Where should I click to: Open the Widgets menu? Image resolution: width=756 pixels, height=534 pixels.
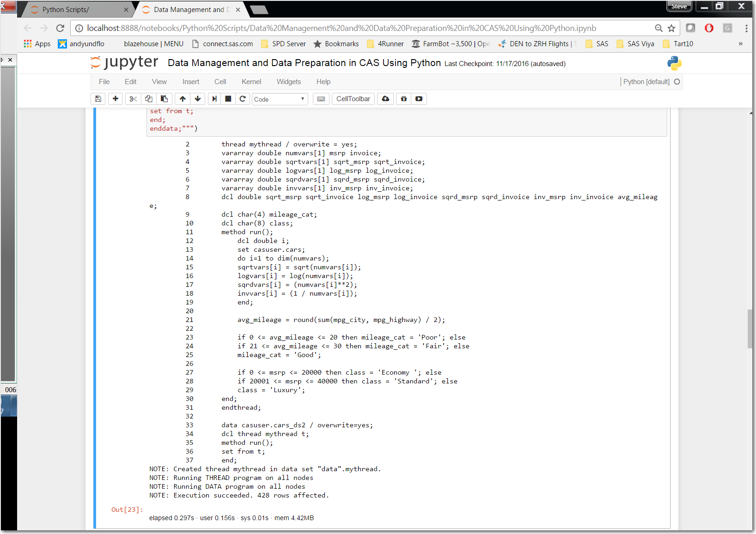pos(288,82)
